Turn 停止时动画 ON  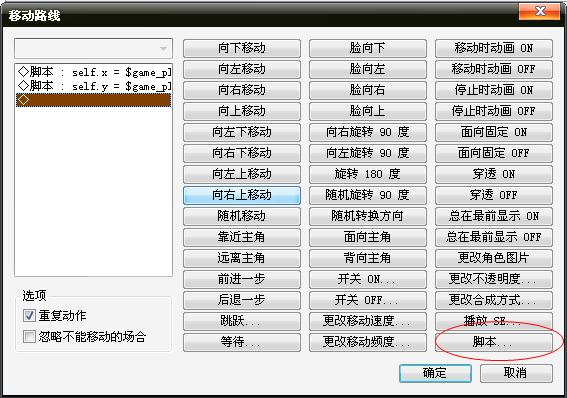pyautogui.click(x=494, y=90)
